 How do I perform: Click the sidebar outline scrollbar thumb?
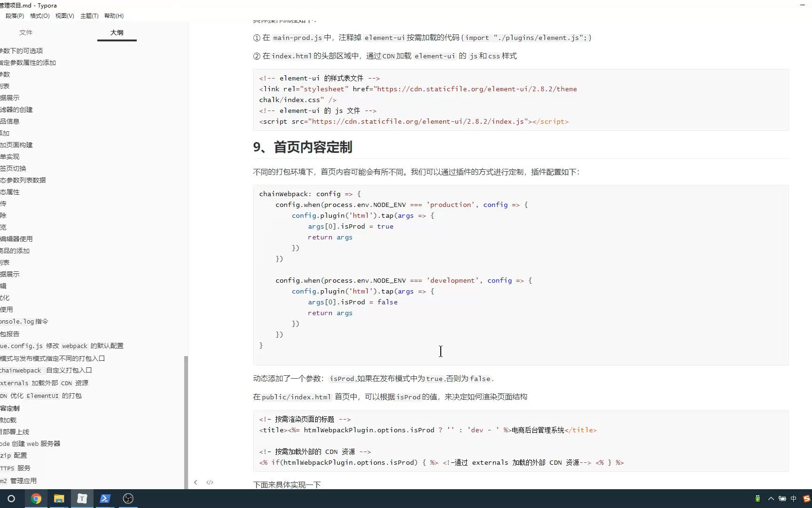click(186, 421)
